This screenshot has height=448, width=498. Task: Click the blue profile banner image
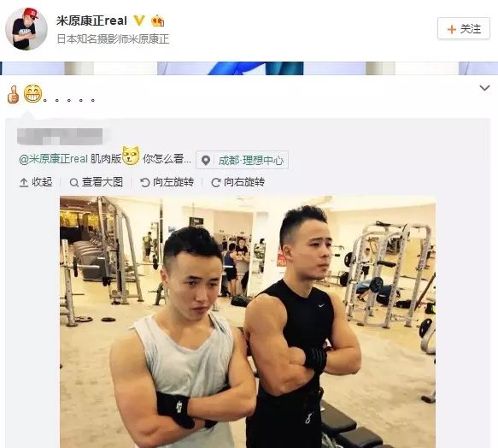249,68
